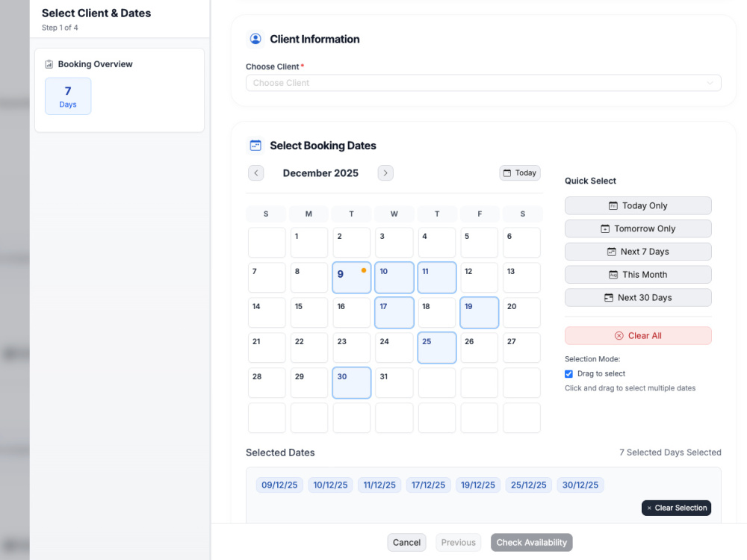
Task: Click the Check Availability button
Action: pos(532,542)
